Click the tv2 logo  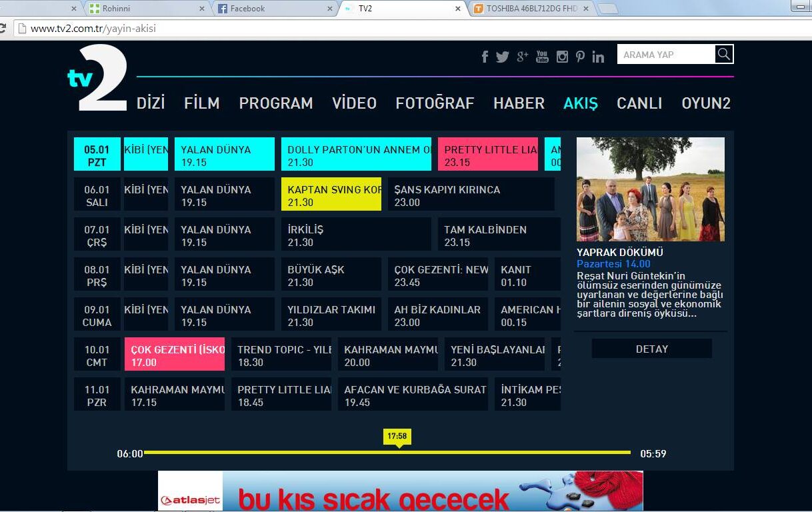(98, 78)
